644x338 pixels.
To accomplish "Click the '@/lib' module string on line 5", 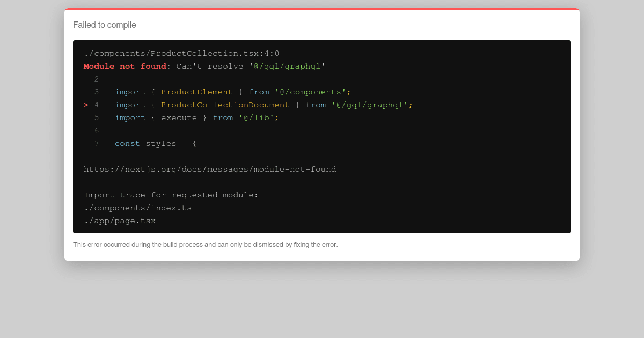I will click(x=259, y=117).
